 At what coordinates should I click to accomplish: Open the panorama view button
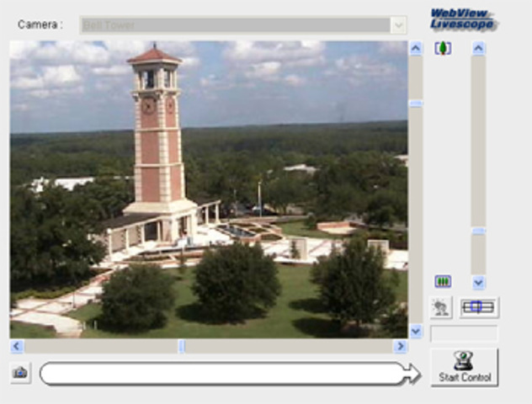pos(479,307)
